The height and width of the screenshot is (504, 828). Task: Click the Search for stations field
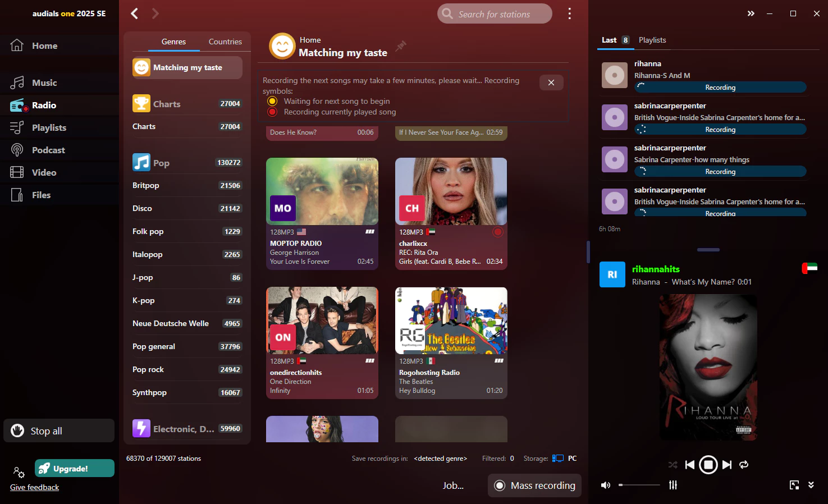[x=494, y=14]
